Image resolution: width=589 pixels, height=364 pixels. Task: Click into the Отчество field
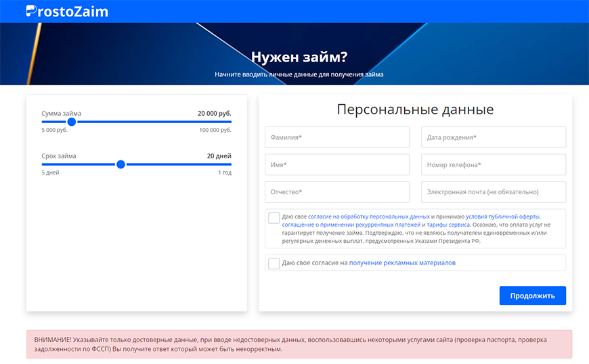tap(337, 192)
